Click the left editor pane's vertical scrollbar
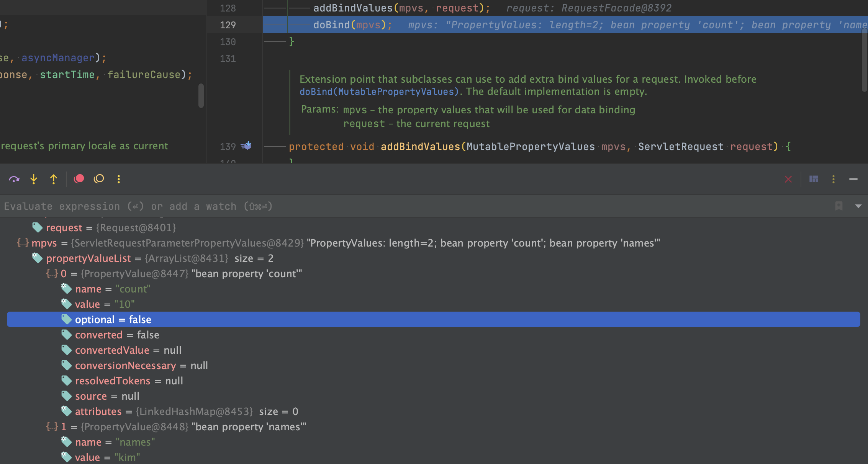The width and height of the screenshot is (868, 464). tap(201, 96)
